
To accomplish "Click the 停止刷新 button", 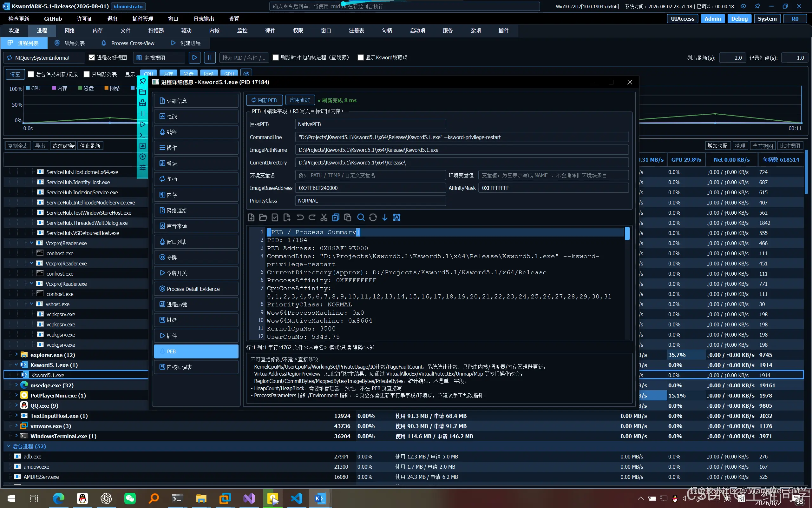I will [x=90, y=146].
